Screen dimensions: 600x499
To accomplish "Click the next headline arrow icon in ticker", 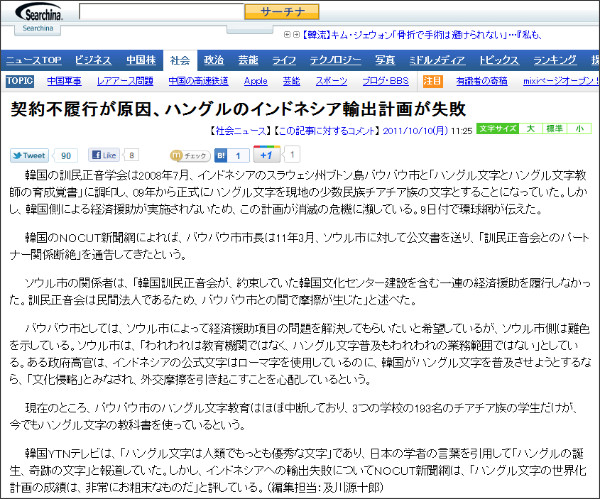I will (296, 35).
